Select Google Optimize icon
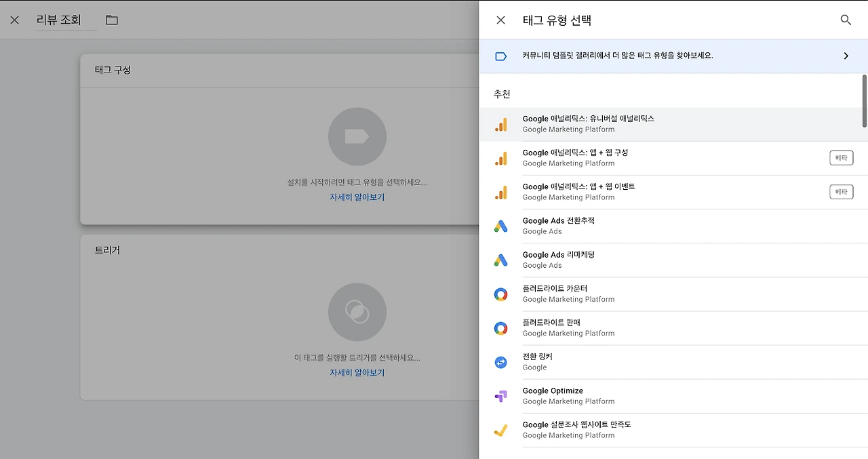Viewport: 868px width, 459px height. pos(500,396)
